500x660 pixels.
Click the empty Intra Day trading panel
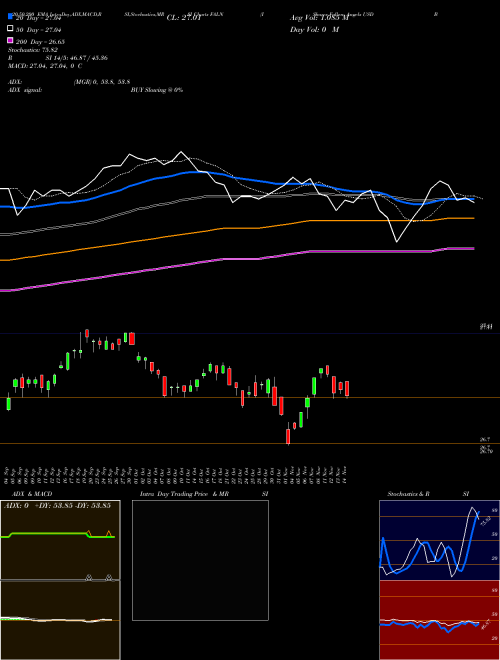[x=200, y=560]
